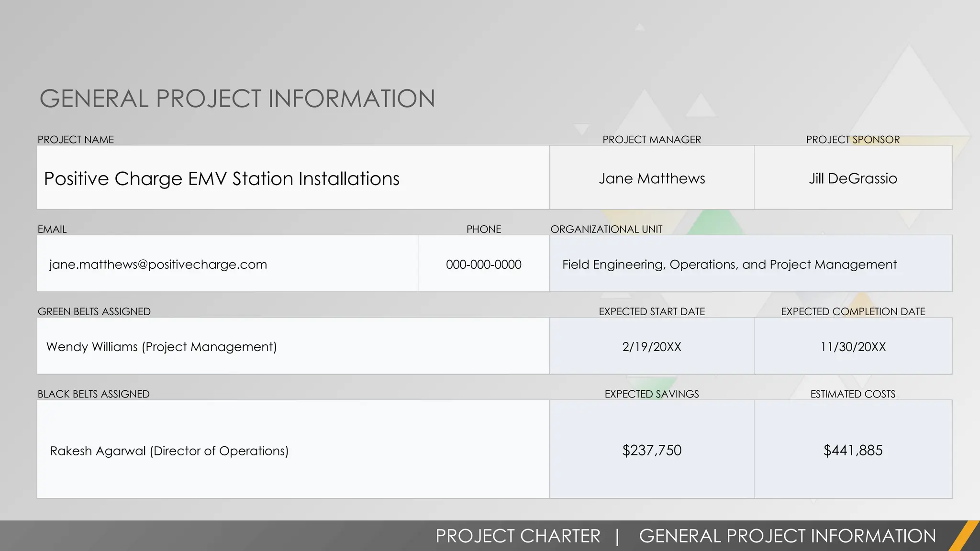Click the "PROJECT CHARTER" footer text
Screen dimensions: 980x551
coord(518,536)
